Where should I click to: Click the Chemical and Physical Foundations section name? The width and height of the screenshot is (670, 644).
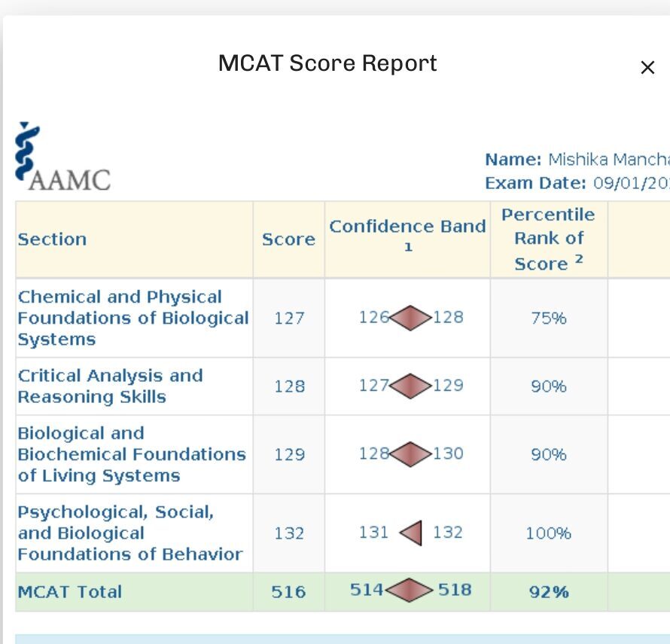click(132, 318)
